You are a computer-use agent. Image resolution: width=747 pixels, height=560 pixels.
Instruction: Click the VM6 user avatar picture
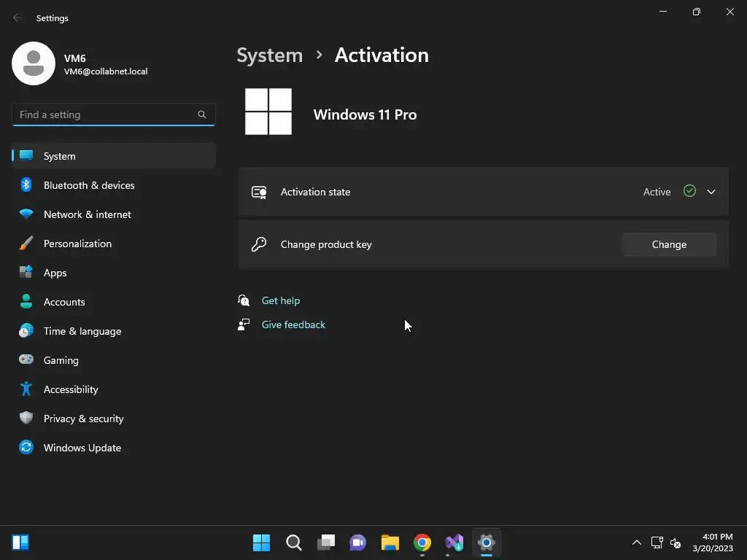(x=34, y=63)
